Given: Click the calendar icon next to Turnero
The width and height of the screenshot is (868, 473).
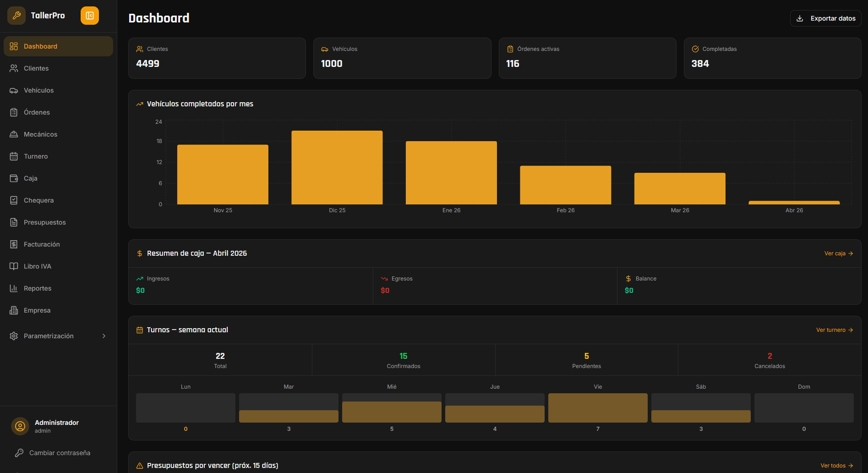Looking at the screenshot, I should tap(14, 156).
